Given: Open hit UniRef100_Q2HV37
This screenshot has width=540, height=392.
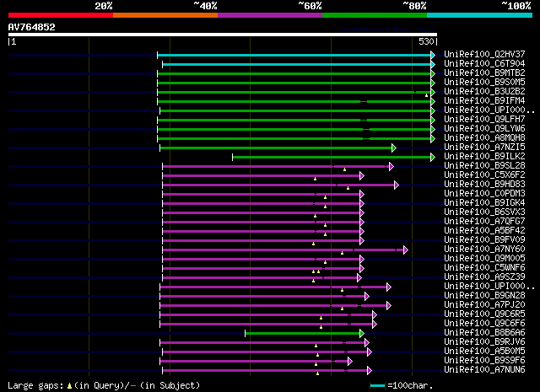Looking at the screenshot, I should (x=484, y=54).
